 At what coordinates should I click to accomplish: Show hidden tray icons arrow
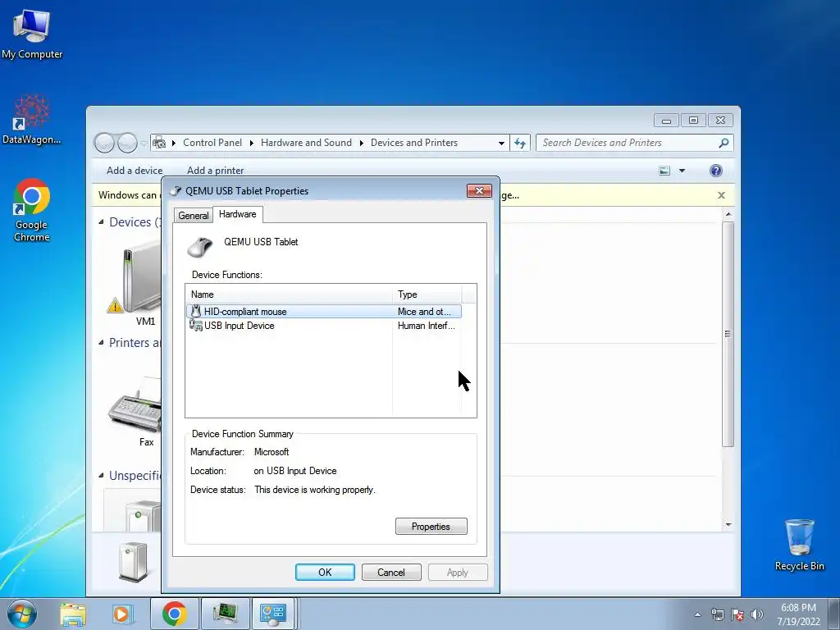click(697, 614)
